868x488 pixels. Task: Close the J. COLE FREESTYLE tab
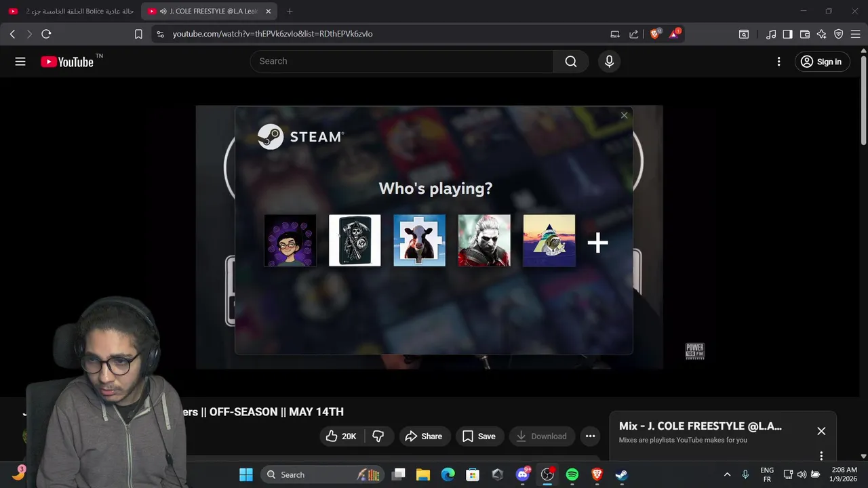tap(269, 12)
